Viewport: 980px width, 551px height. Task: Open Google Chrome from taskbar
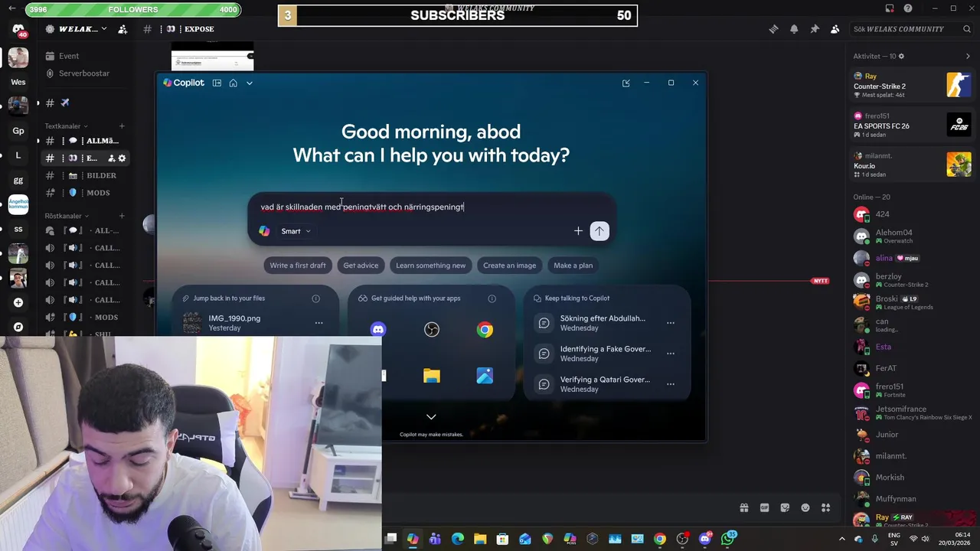660,539
